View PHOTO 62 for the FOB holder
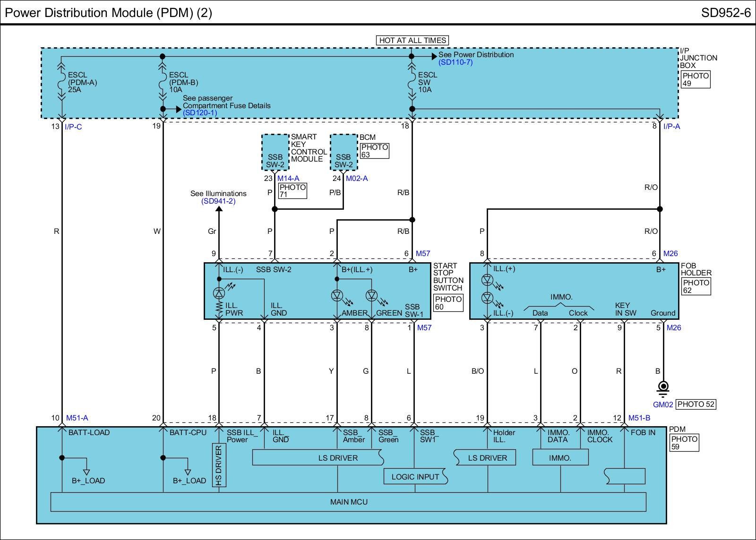Image resolution: width=756 pixels, height=540 pixels. pos(696,286)
